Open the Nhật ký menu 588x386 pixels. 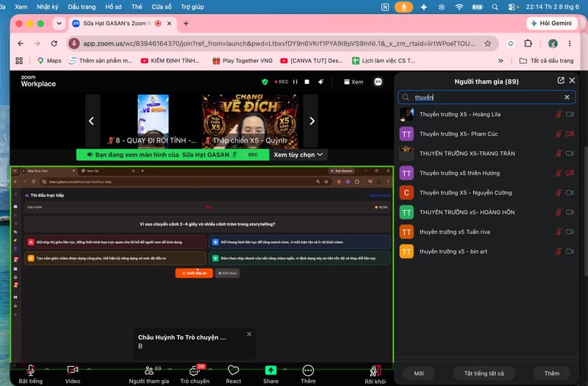point(47,7)
